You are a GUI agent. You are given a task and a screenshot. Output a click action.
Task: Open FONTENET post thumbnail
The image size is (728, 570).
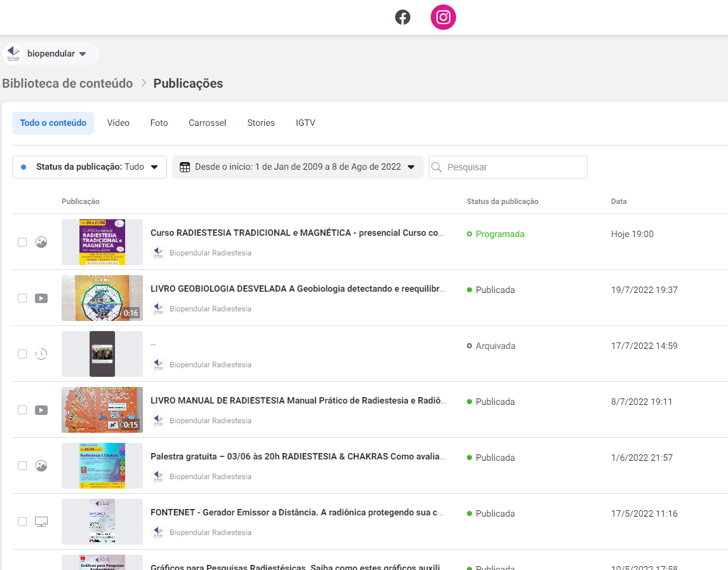[x=102, y=522]
